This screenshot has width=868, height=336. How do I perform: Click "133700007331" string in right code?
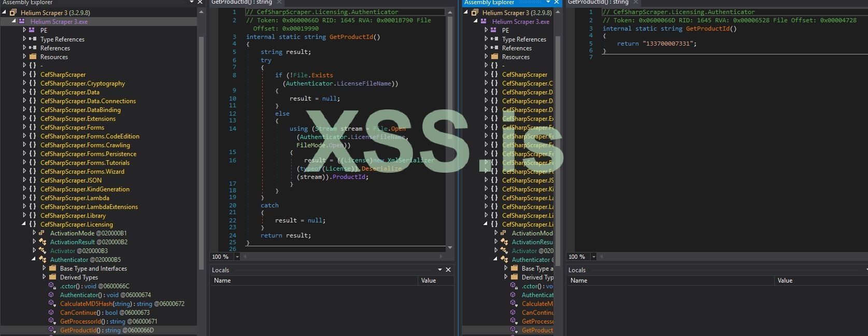(668, 44)
